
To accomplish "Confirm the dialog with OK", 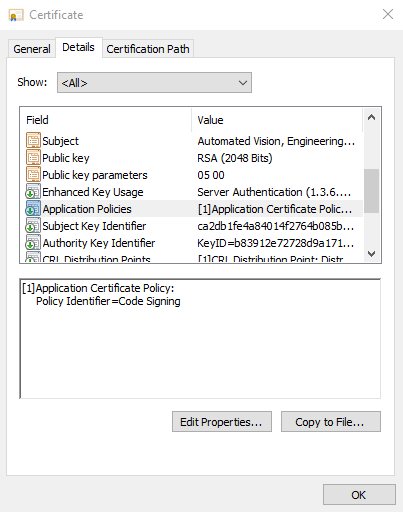I will (359, 495).
